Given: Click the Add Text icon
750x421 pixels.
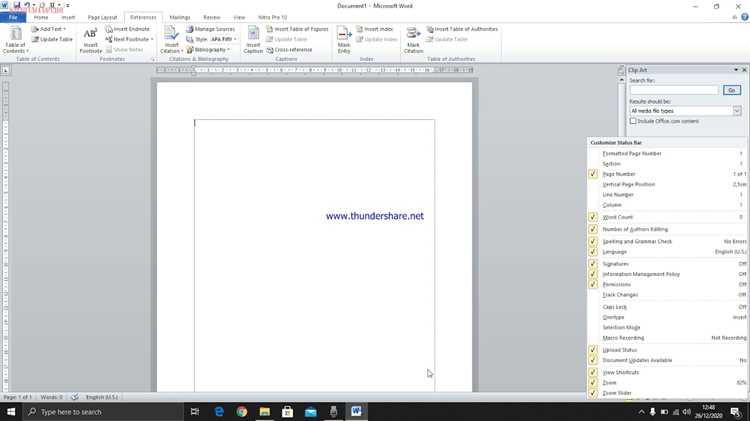Looking at the screenshot, I should pos(35,29).
